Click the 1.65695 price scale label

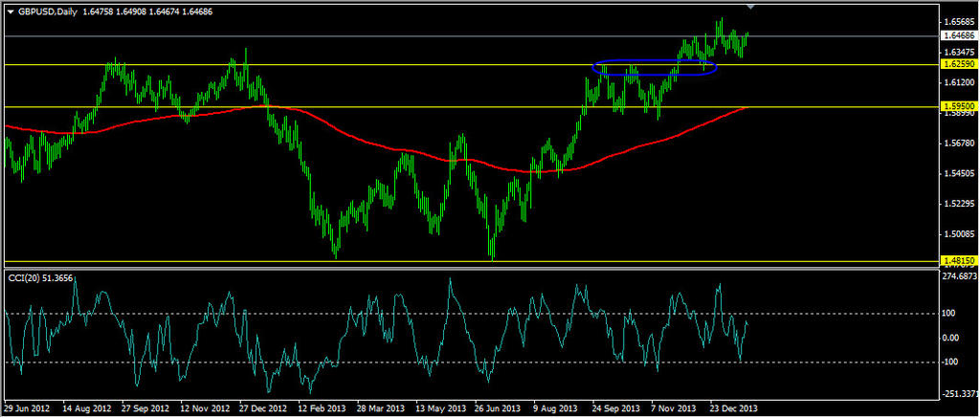(958, 21)
